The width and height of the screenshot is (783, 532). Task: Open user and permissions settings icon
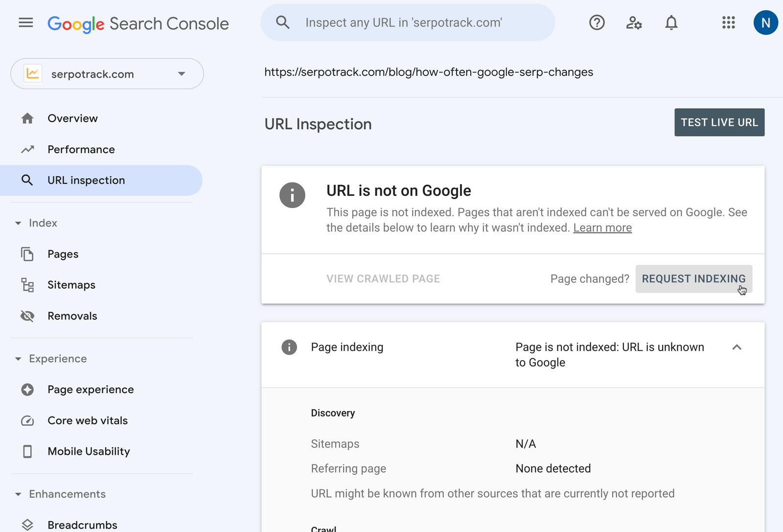click(634, 23)
